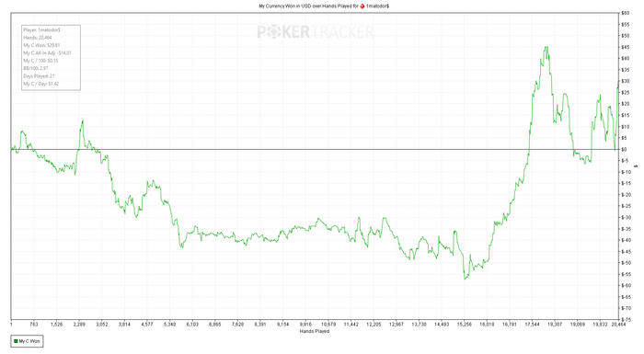Click the 'Hands Played' x-axis title
The height and width of the screenshot is (354, 644).
315,331
